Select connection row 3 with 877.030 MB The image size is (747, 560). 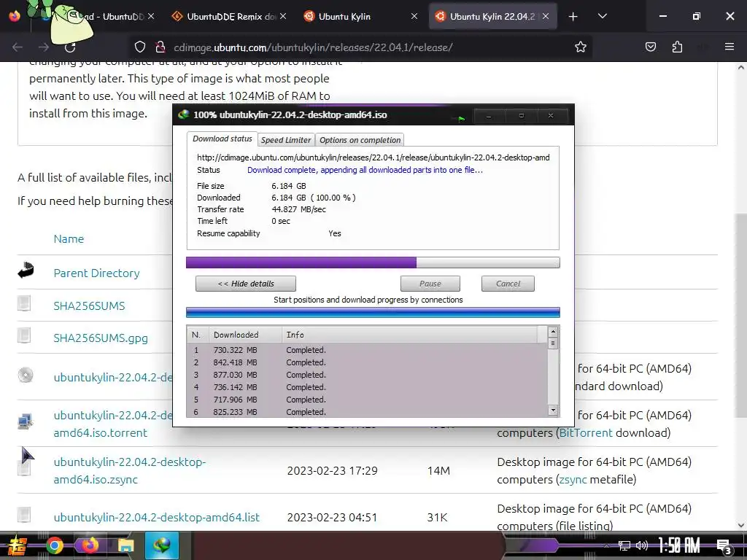click(x=367, y=375)
